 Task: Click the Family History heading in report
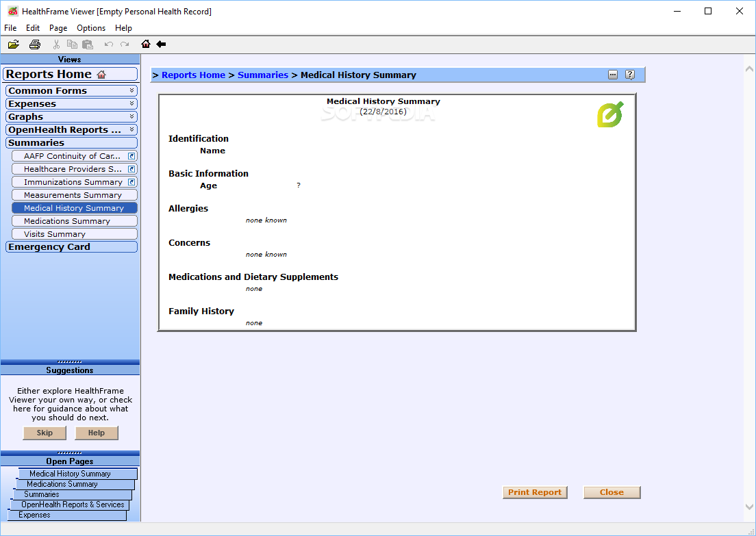pyautogui.click(x=201, y=311)
